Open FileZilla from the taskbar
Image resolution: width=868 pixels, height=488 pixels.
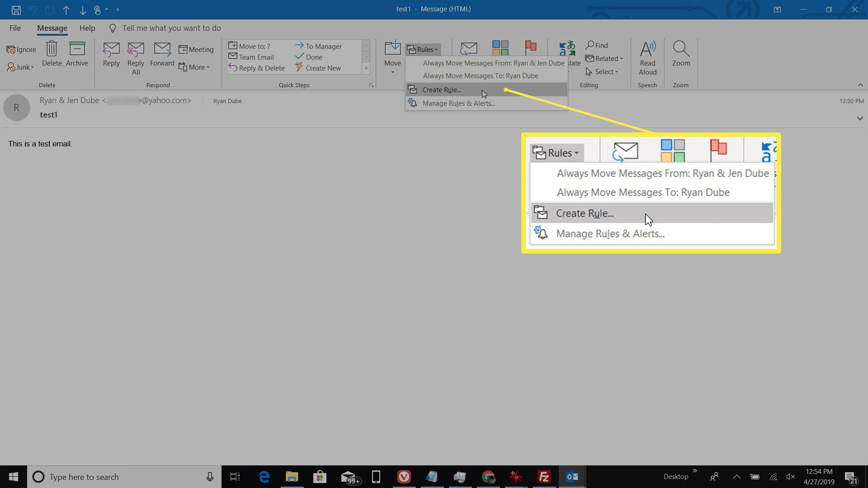click(544, 477)
